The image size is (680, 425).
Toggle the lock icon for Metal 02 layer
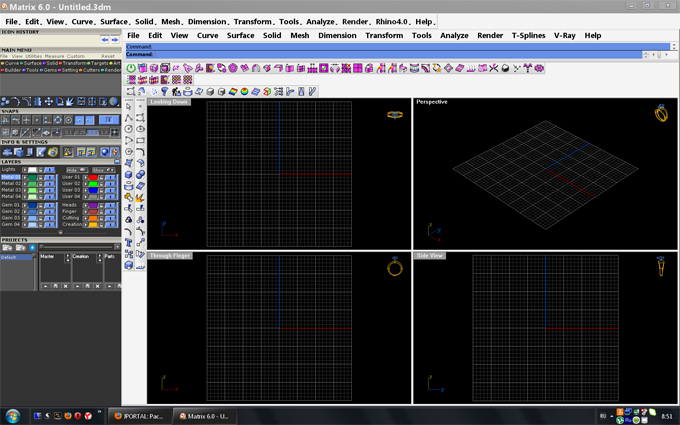coord(40,183)
